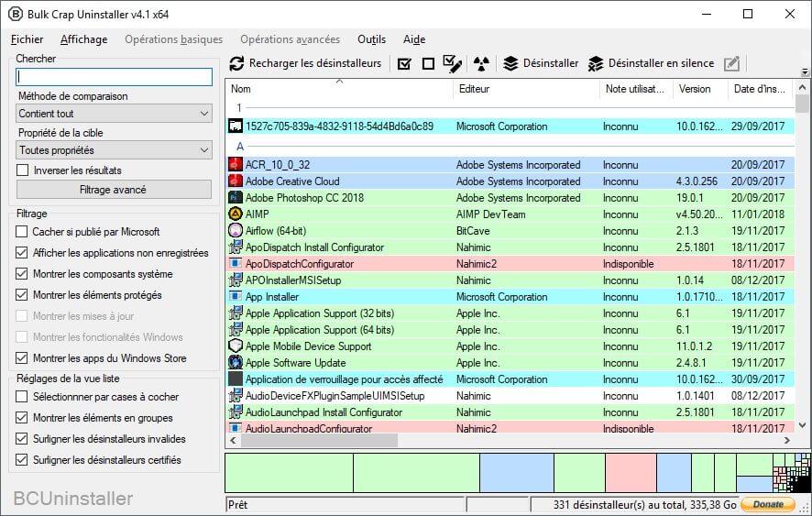Click the 1527c705 entry icon
This screenshot has width=812, height=516.
click(x=236, y=126)
